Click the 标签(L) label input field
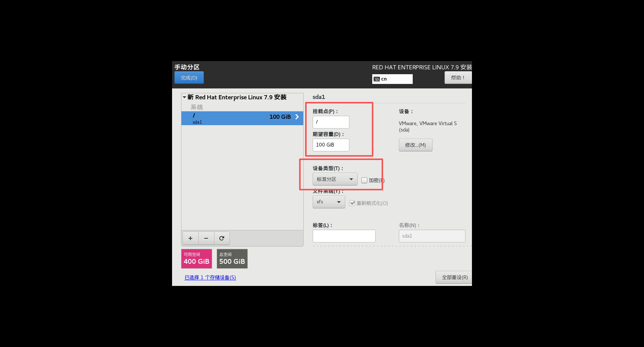The width and height of the screenshot is (644, 347). (344, 236)
